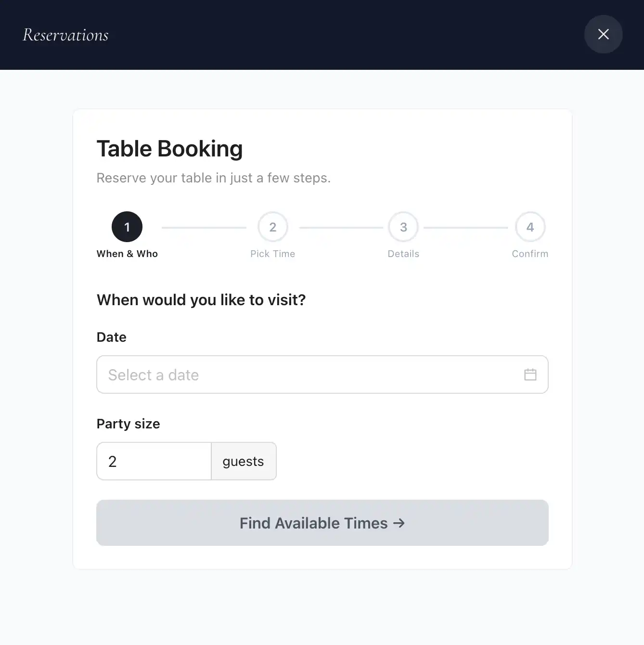The width and height of the screenshot is (644, 645).
Task: Click the Reservations header title
Action: coord(66,35)
